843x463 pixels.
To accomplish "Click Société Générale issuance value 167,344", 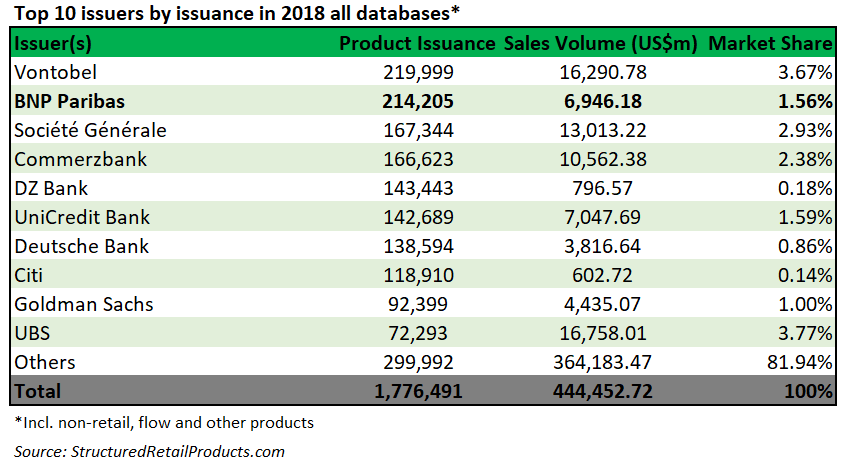I will pyautogui.click(x=418, y=131).
